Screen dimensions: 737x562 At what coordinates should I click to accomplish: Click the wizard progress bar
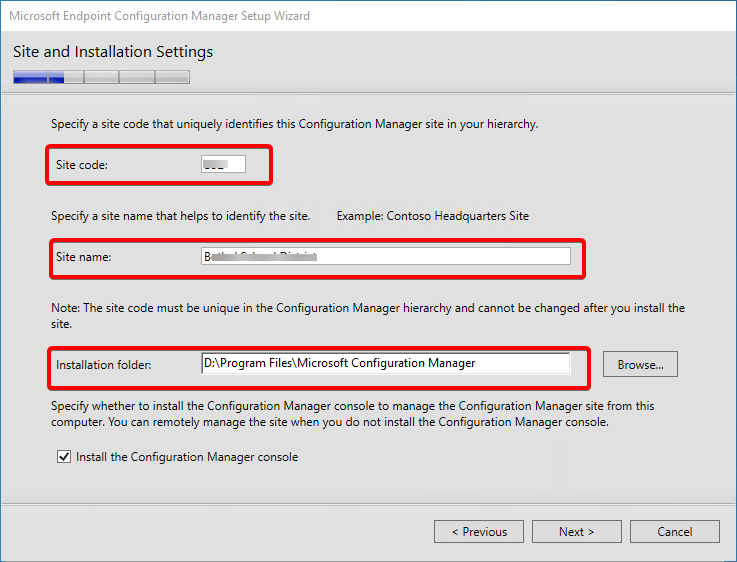point(102,77)
